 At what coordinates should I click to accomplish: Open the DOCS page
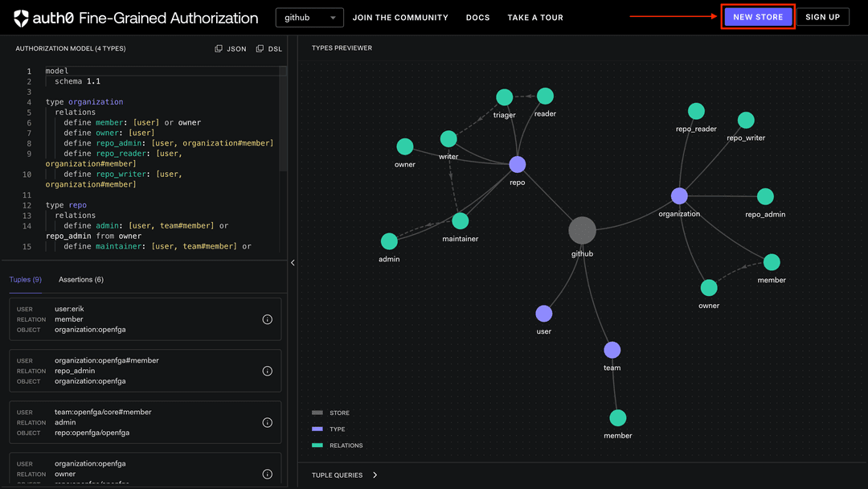pos(477,17)
